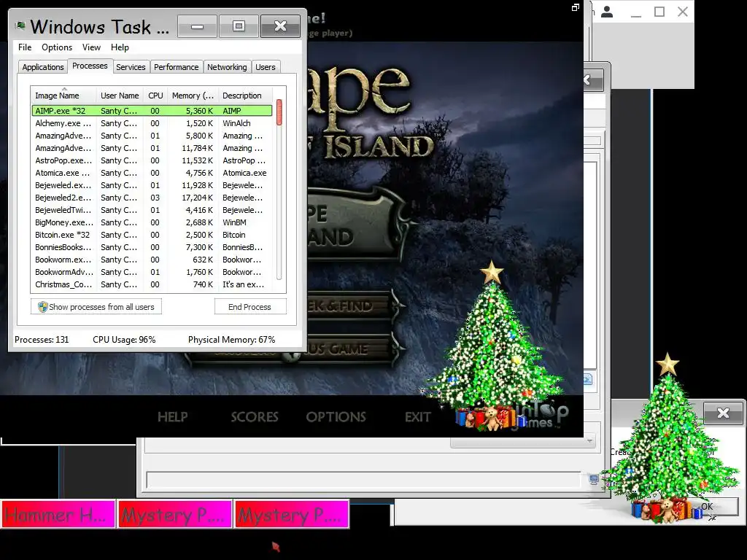
Task: Click the CPU Usage: 96% status text
Action: pyautogui.click(x=124, y=340)
